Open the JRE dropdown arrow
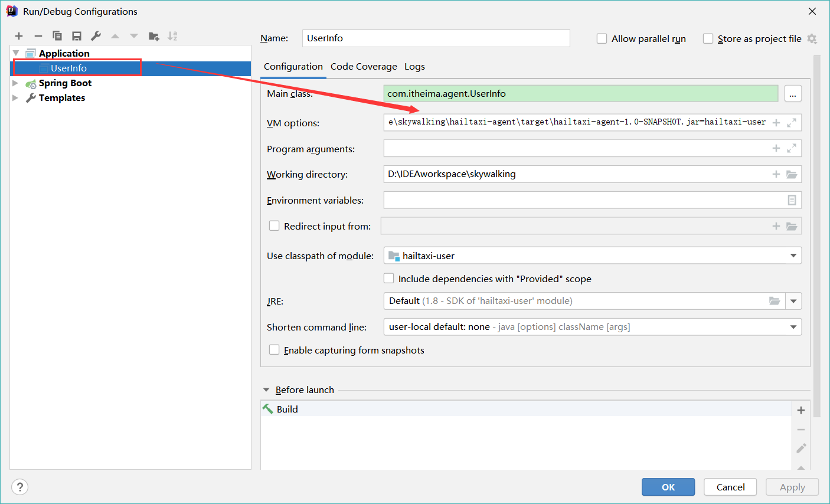The image size is (830, 504). click(793, 301)
